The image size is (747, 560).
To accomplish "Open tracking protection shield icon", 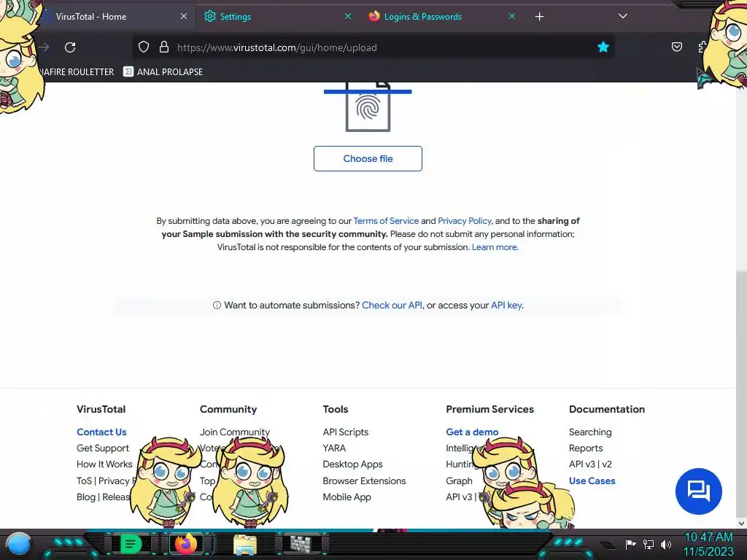I will point(144,47).
